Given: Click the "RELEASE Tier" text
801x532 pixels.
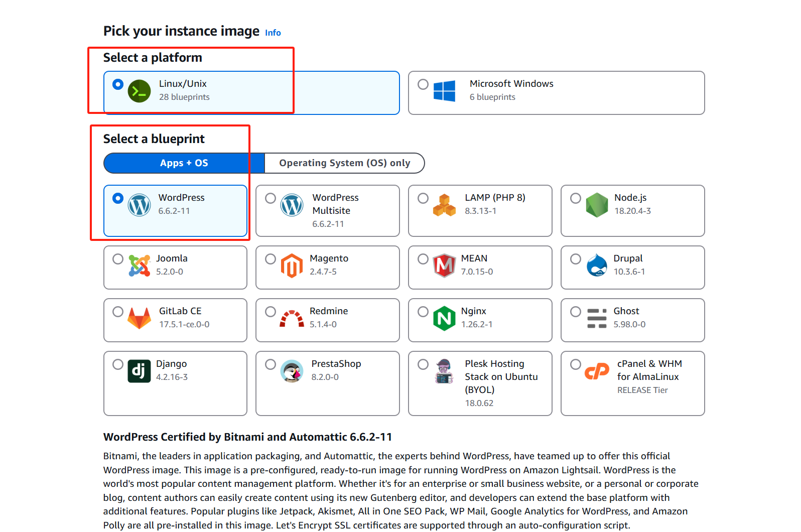Looking at the screenshot, I should [x=642, y=390].
